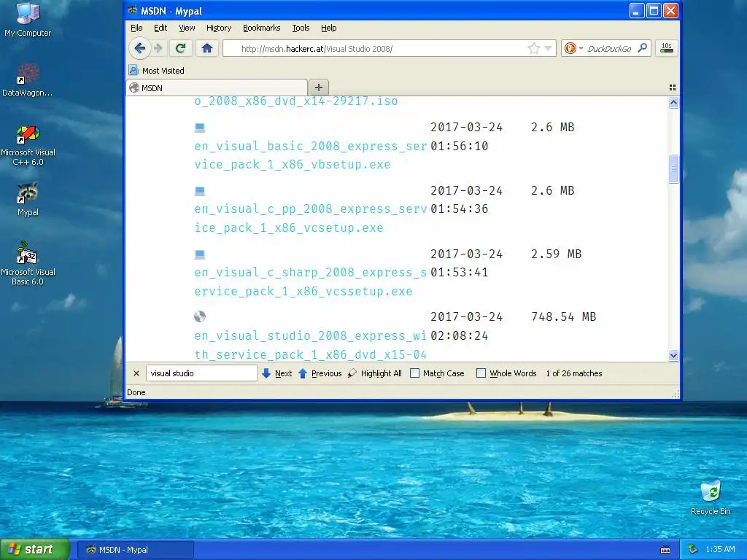Open the View menu

187,28
